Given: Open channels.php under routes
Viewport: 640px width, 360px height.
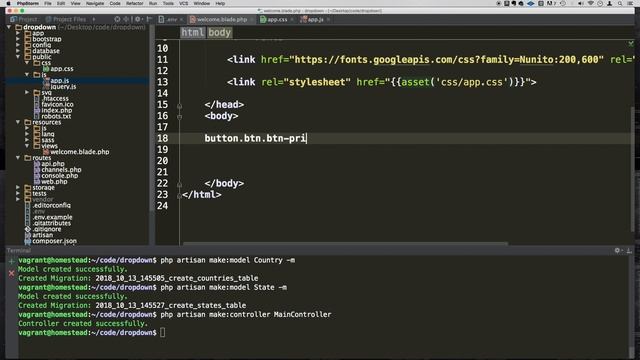Looking at the screenshot, I should 58,170.
